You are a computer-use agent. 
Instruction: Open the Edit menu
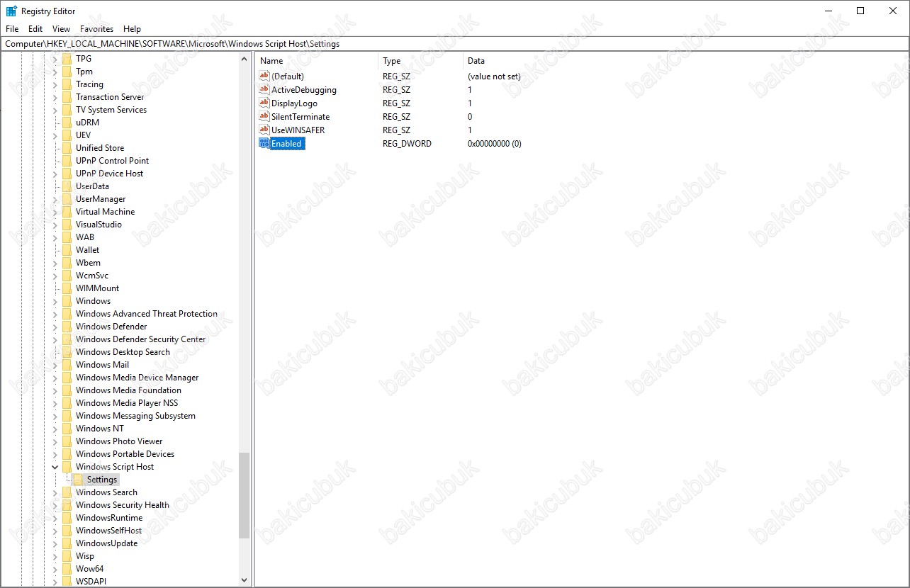(x=35, y=29)
